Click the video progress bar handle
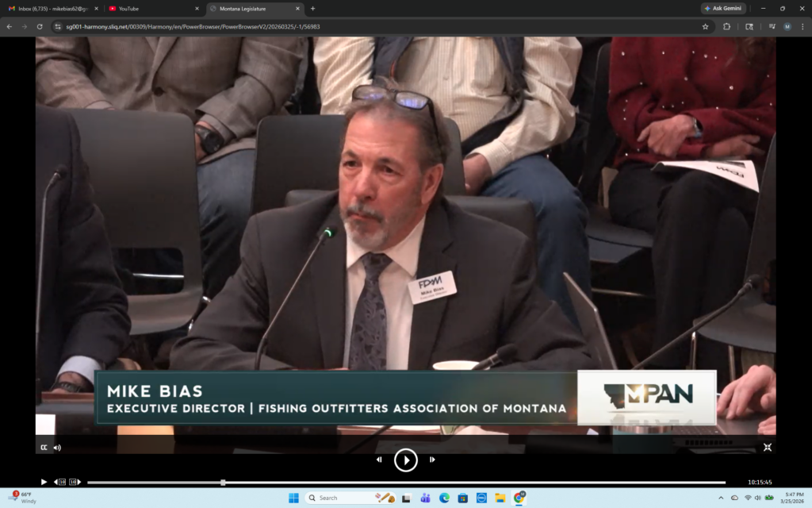The height and width of the screenshot is (508, 812). (223, 482)
